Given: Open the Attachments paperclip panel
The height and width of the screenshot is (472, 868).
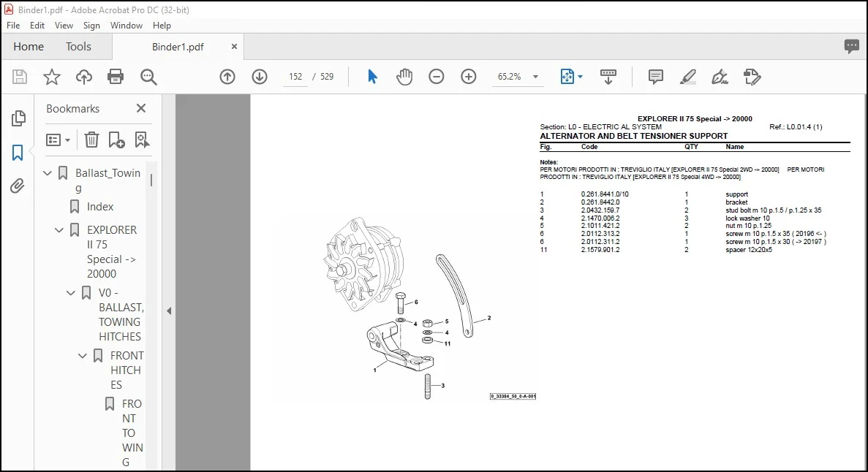Looking at the screenshot, I should [x=17, y=186].
